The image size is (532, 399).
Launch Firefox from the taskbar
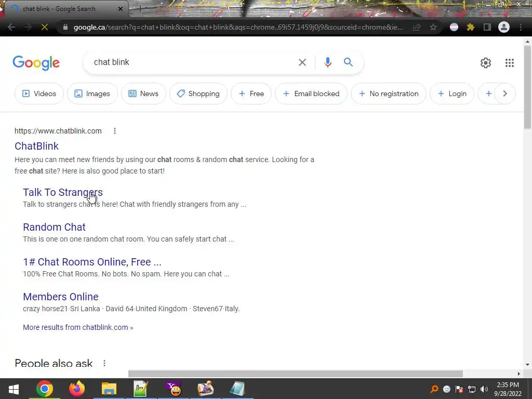coord(77,389)
